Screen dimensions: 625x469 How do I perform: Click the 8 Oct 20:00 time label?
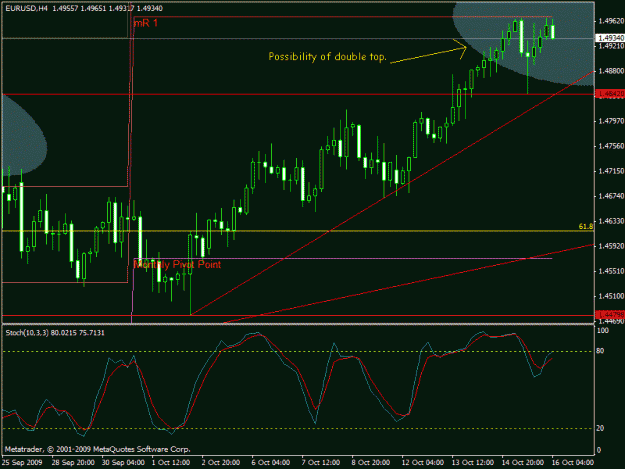[x=371, y=463]
